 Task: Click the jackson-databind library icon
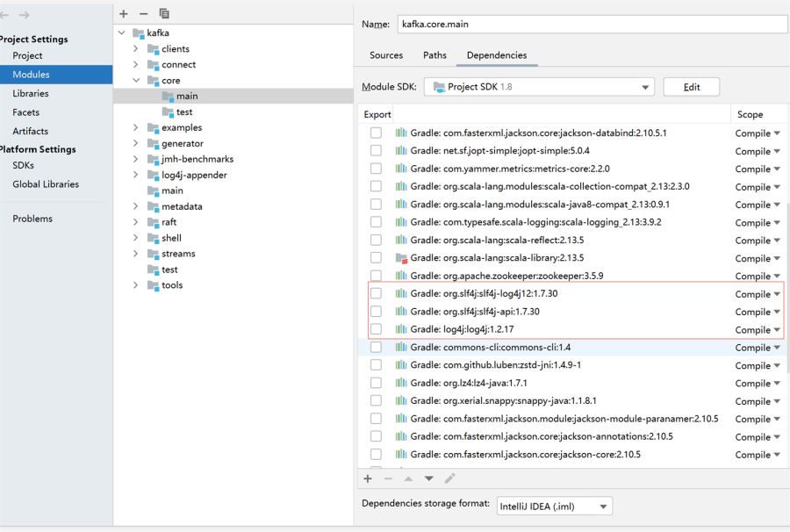401,133
